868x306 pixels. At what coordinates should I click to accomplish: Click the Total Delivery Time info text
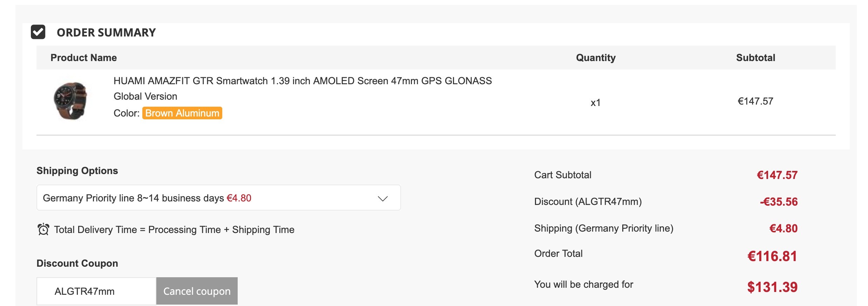(174, 229)
